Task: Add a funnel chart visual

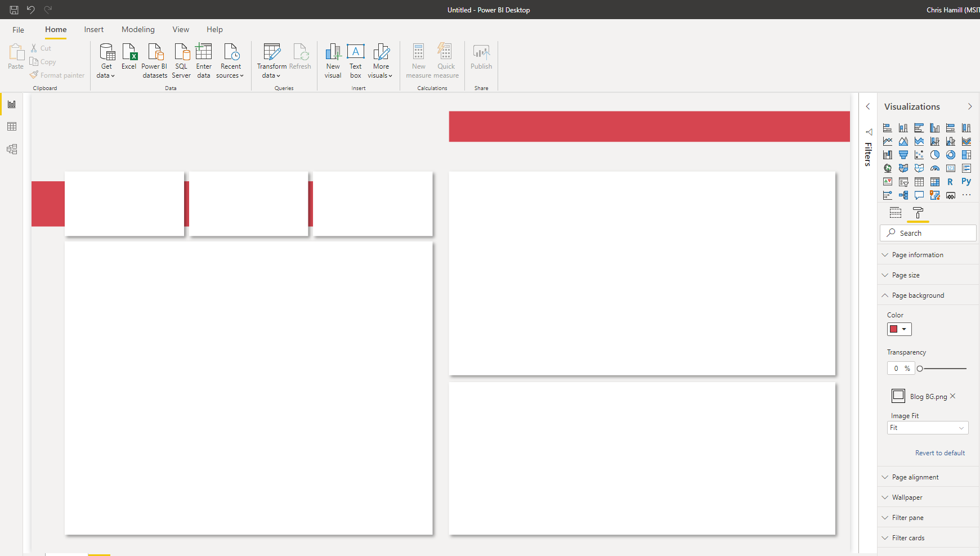Action: coord(903,155)
